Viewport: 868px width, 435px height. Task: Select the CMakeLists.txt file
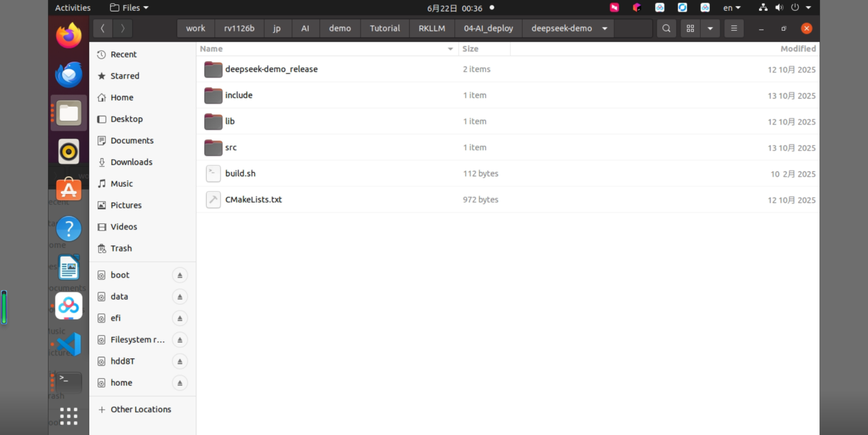coord(253,200)
